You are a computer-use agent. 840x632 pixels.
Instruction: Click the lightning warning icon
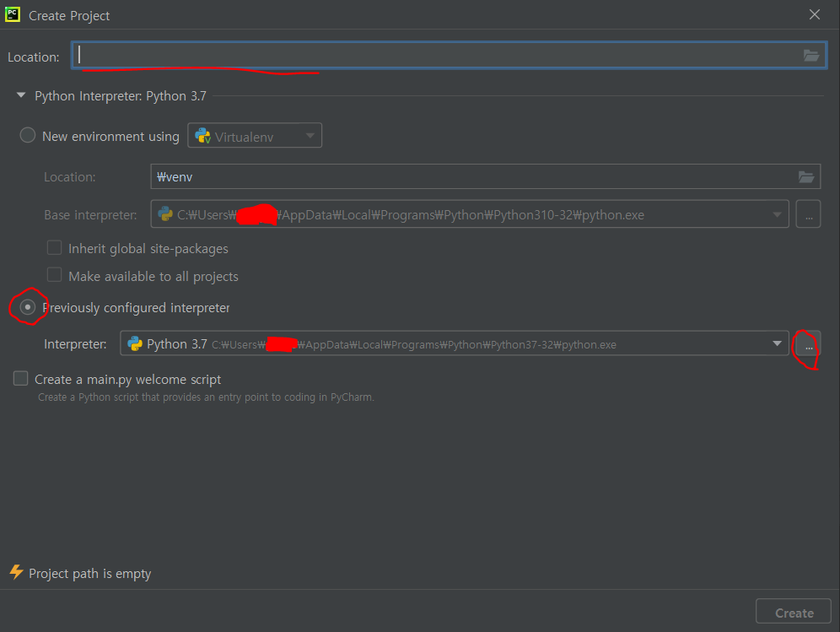16,572
